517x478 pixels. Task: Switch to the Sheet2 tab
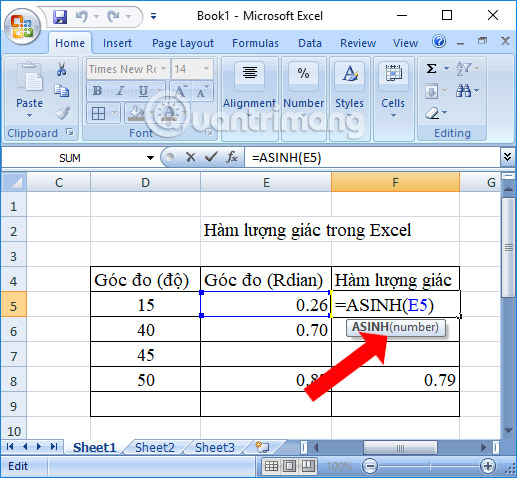tap(155, 447)
